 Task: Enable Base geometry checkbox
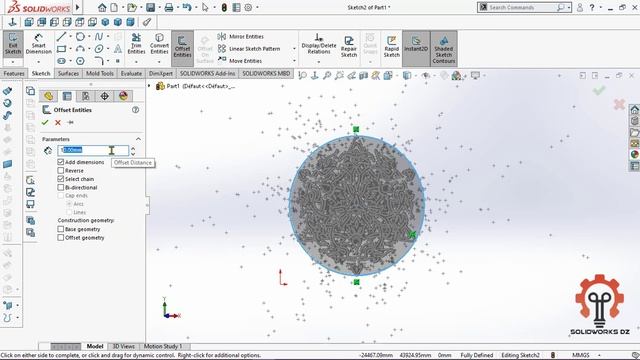coord(61,229)
